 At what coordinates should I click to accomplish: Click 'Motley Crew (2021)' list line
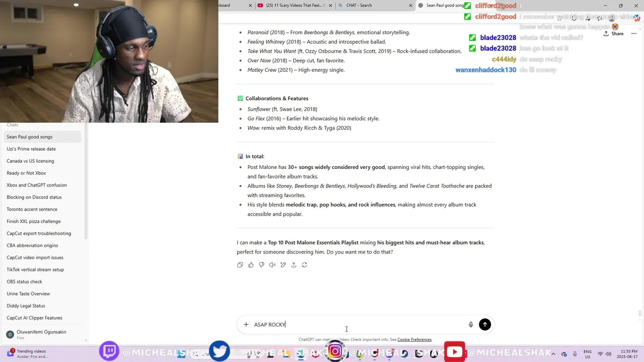coord(296,70)
